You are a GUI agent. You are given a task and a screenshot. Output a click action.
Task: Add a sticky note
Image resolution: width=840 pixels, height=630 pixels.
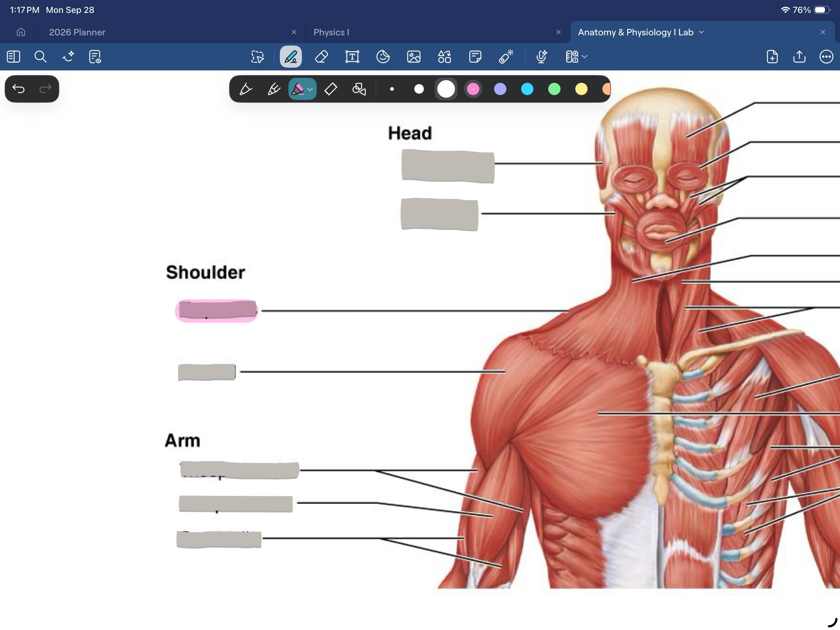click(x=475, y=57)
